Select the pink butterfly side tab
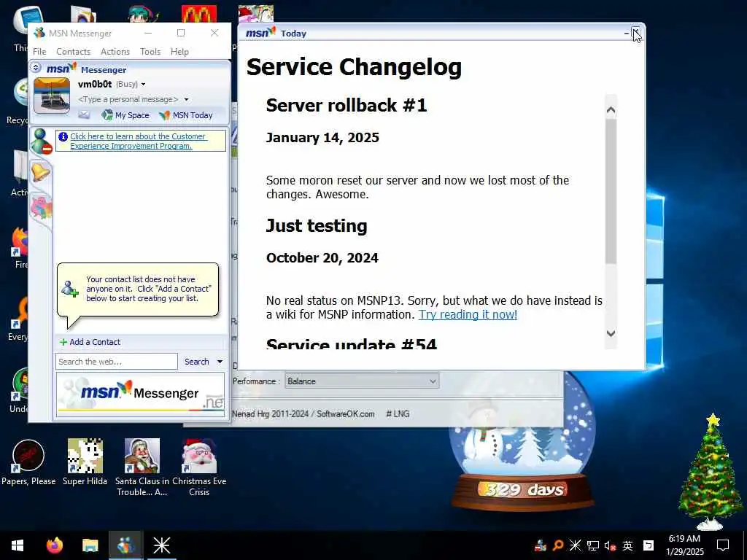 (41, 208)
